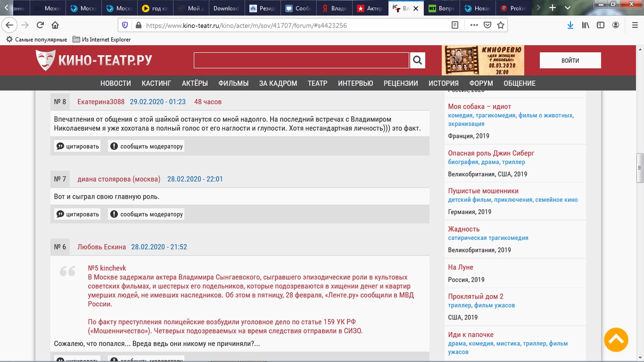
Task: Open ФИЛЬМЫ in site navigation
Action: point(233,83)
